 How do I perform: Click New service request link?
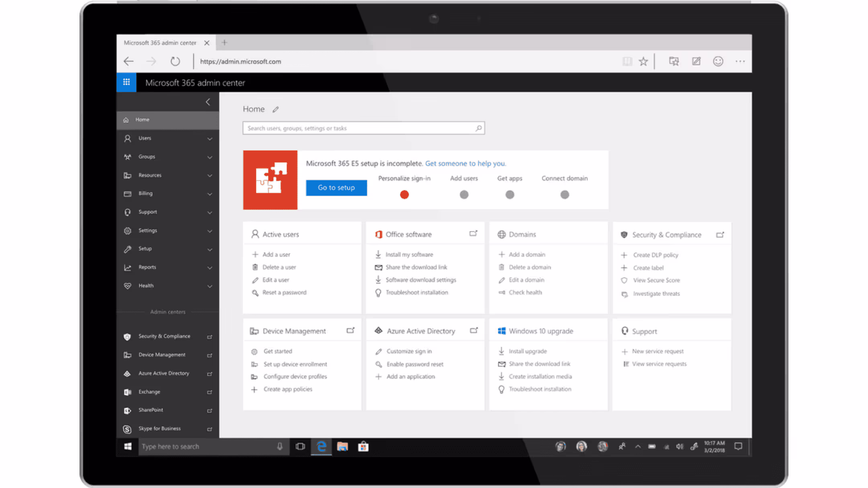657,351
